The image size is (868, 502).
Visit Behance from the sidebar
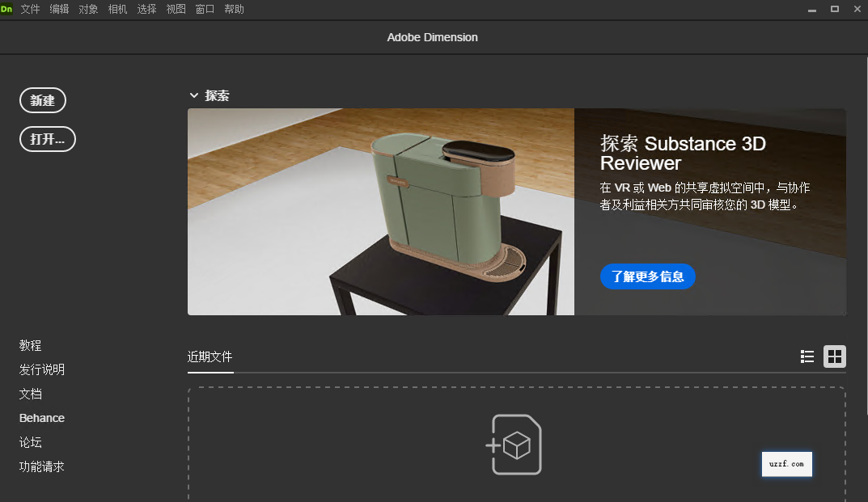click(x=41, y=418)
